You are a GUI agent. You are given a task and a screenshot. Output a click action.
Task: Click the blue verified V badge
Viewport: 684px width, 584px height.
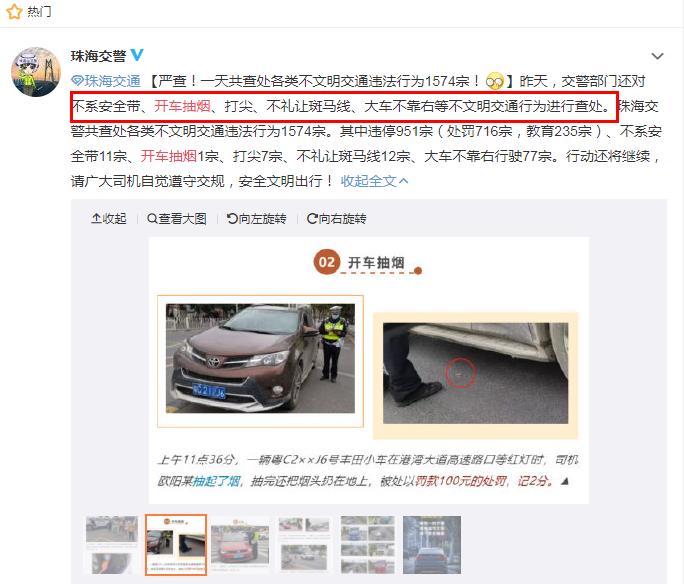click(137, 55)
